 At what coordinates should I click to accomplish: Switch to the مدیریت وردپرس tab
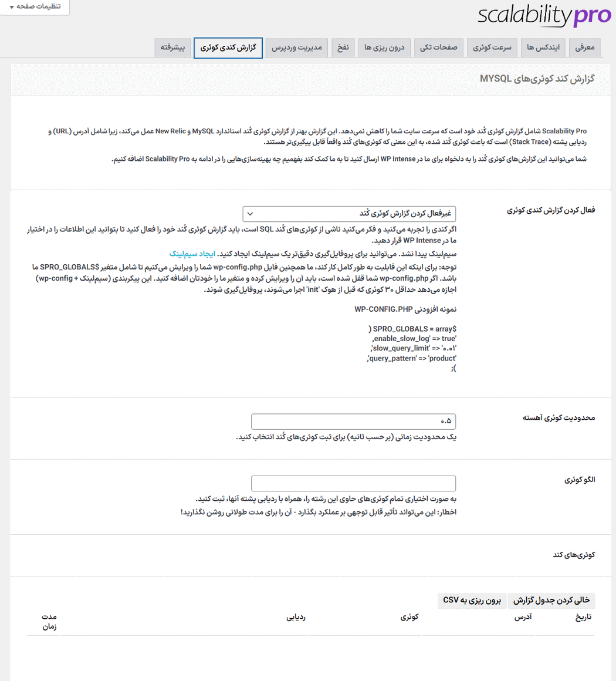tap(296, 48)
